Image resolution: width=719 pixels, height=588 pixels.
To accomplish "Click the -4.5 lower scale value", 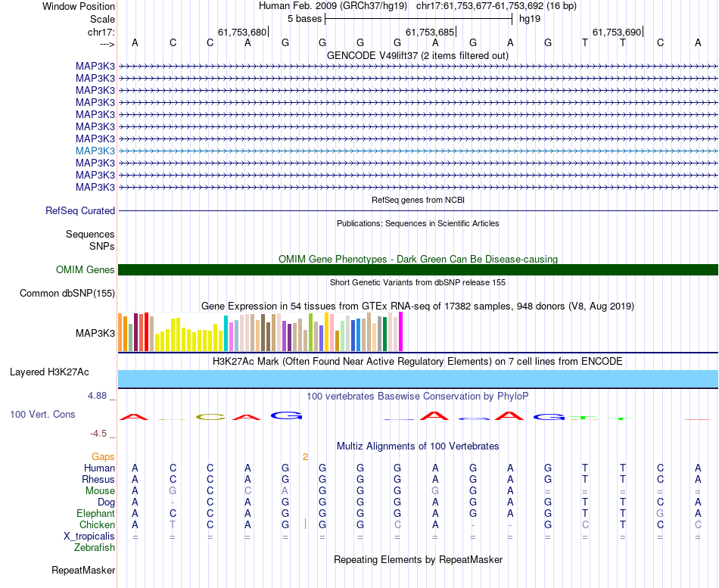I will point(98,434).
